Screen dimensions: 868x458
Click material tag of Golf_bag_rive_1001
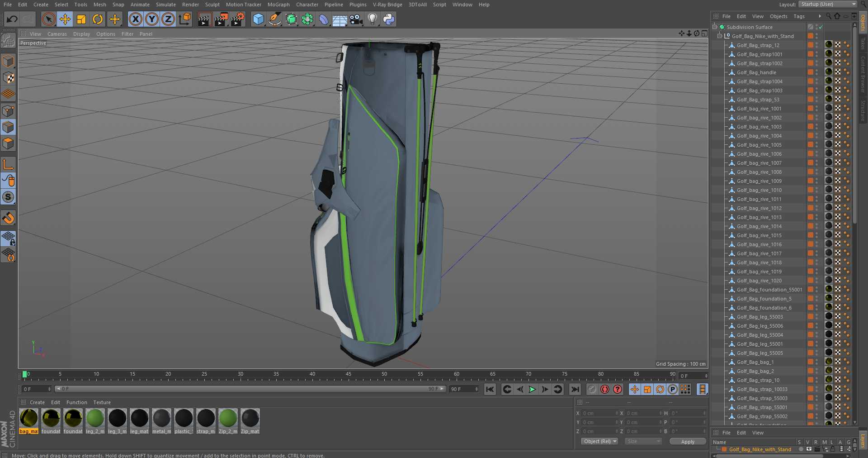coord(829,108)
